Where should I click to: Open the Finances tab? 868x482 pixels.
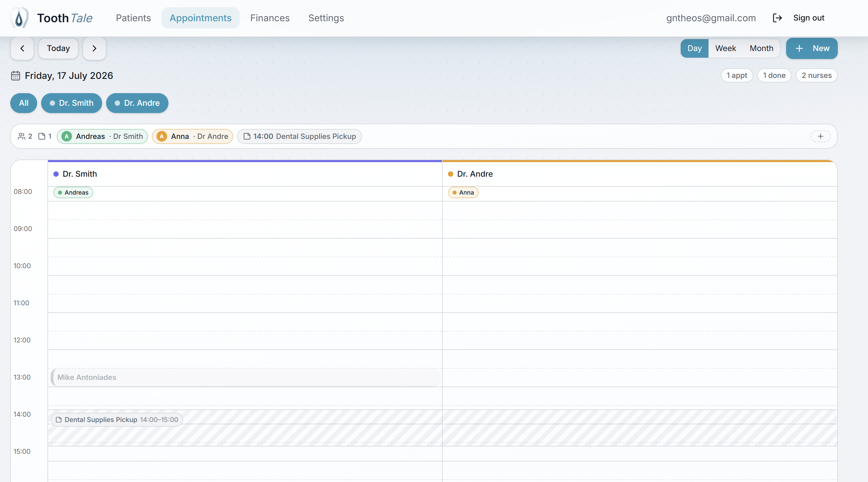click(x=270, y=18)
